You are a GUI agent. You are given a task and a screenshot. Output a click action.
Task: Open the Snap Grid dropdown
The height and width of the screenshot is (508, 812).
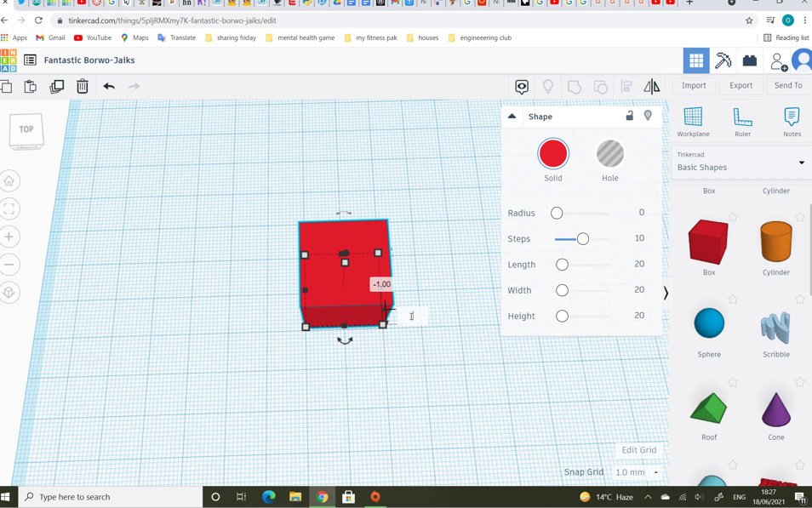[x=638, y=471]
